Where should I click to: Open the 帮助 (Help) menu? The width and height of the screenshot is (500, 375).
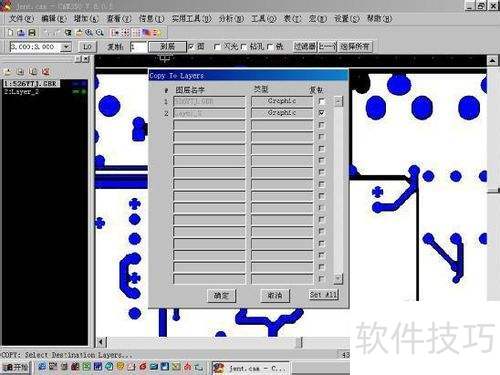click(379, 18)
